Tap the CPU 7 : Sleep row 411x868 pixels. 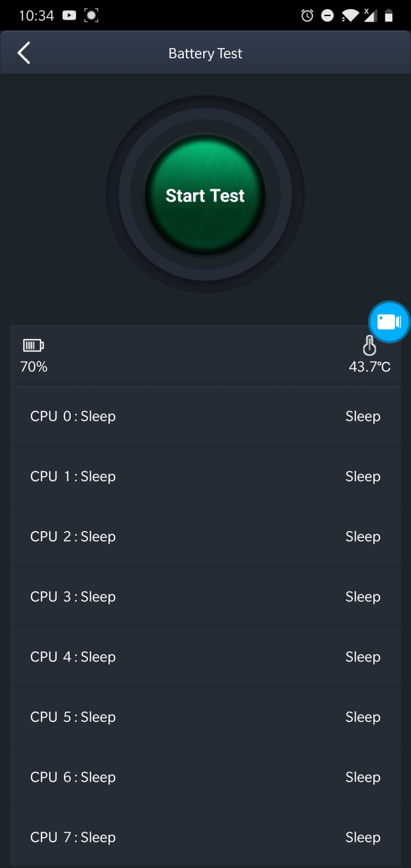(x=205, y=837)
